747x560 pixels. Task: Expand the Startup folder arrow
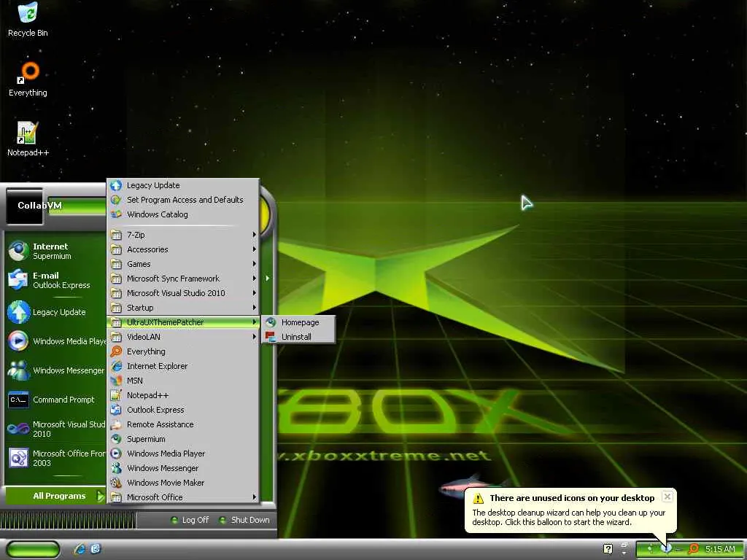click(255, 308)
